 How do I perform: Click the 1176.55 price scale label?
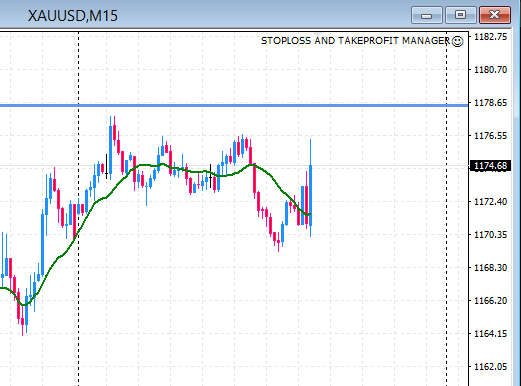490,136
